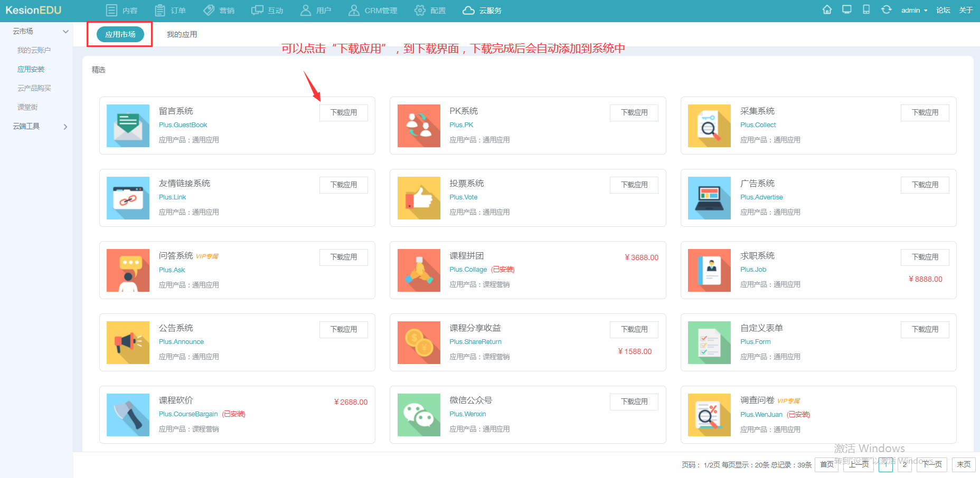Image resolution: width=980 pixels, height=478 pixels.
Task: Click the 微信公众号 WeChat icon
Action: coord(419,415)
